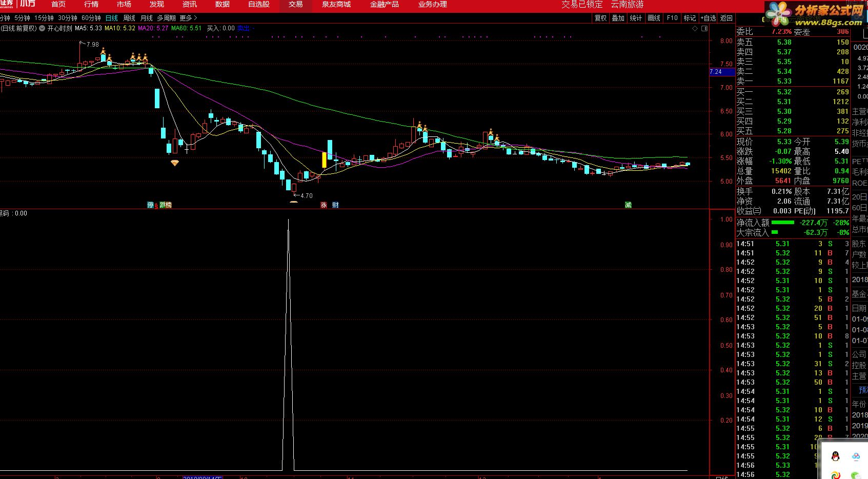Image resolution: width=868 pixels, height=479 pixels.
Task: Click the 财 financial report marker
Action: [335, 205]
